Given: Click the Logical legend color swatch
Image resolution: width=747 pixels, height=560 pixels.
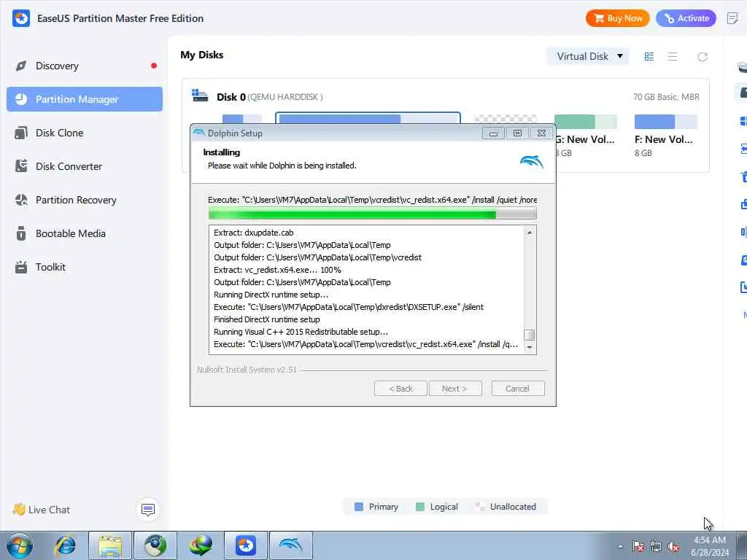Looking at the screenshot, I should click(419, 507).
